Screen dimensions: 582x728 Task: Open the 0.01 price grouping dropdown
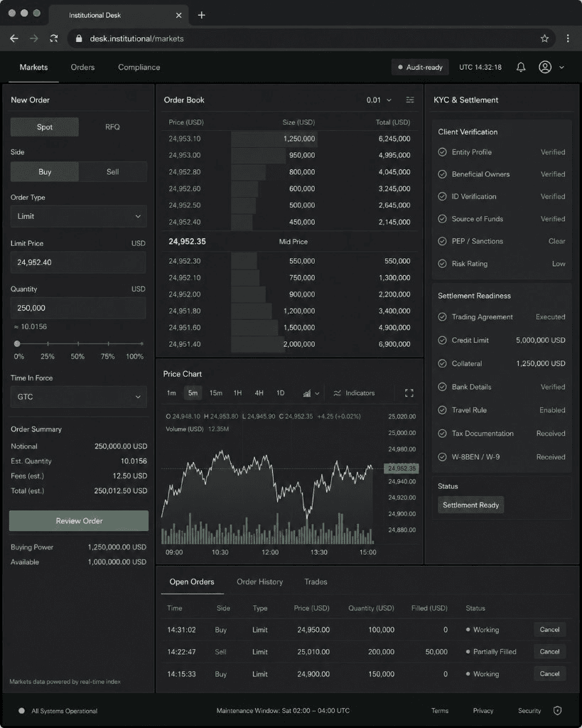pos(379,100)
